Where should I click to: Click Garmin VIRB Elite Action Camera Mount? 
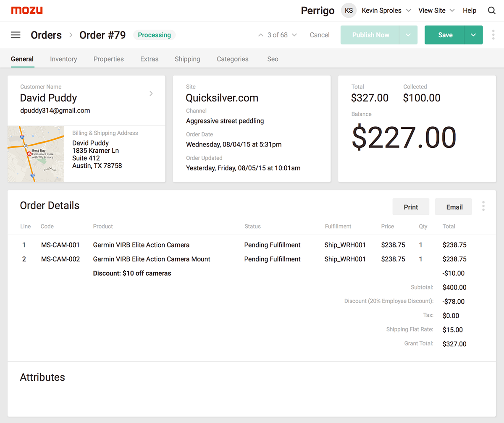tap(152, 259)
